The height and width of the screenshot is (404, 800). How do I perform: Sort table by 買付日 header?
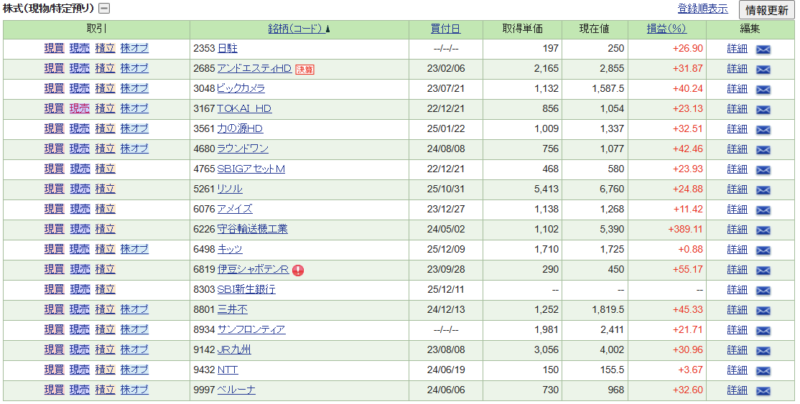(x=445, y=29)
